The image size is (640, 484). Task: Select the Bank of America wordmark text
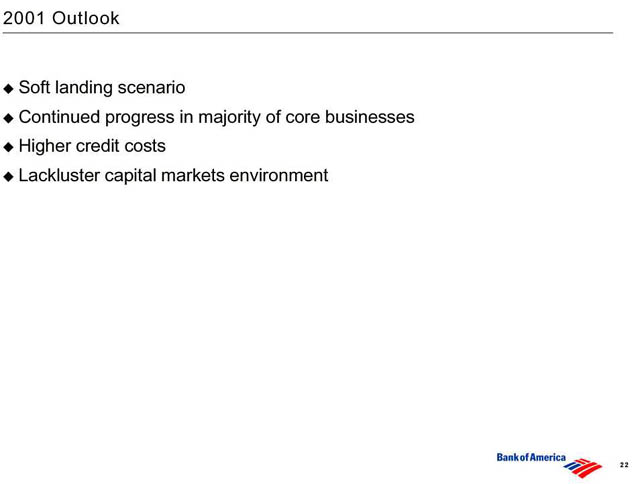pos(531,457)
